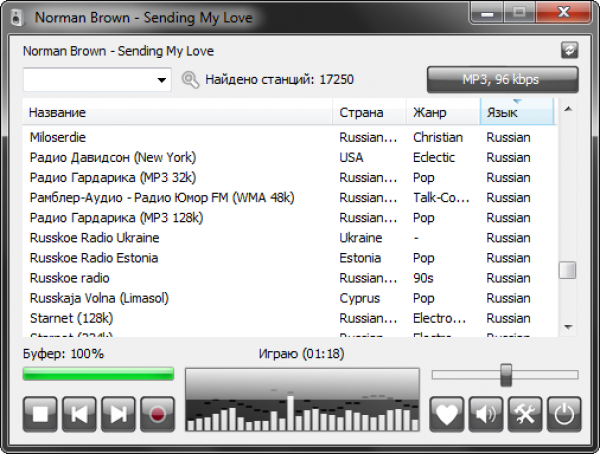Click the magnifier search icon
Viewport: 600px width, 454px height.
(x=190, y=80)
